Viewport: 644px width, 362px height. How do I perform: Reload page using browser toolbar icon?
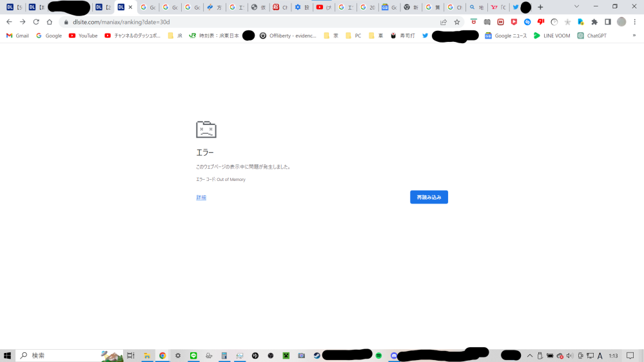coord(36,22)
